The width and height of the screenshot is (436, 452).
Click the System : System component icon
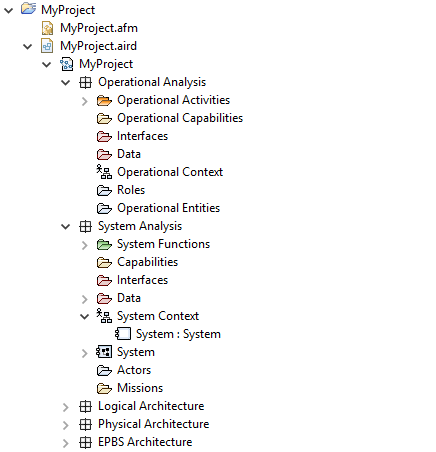[x=123, y=334]
